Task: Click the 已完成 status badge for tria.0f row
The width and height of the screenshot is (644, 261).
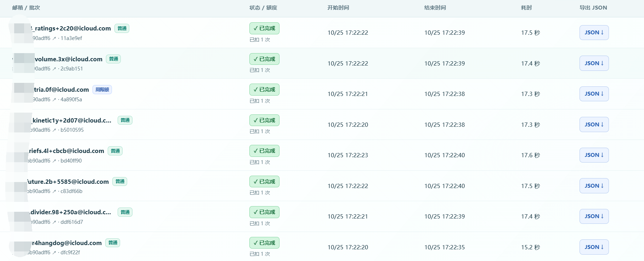Action: (x=264, y=90)
